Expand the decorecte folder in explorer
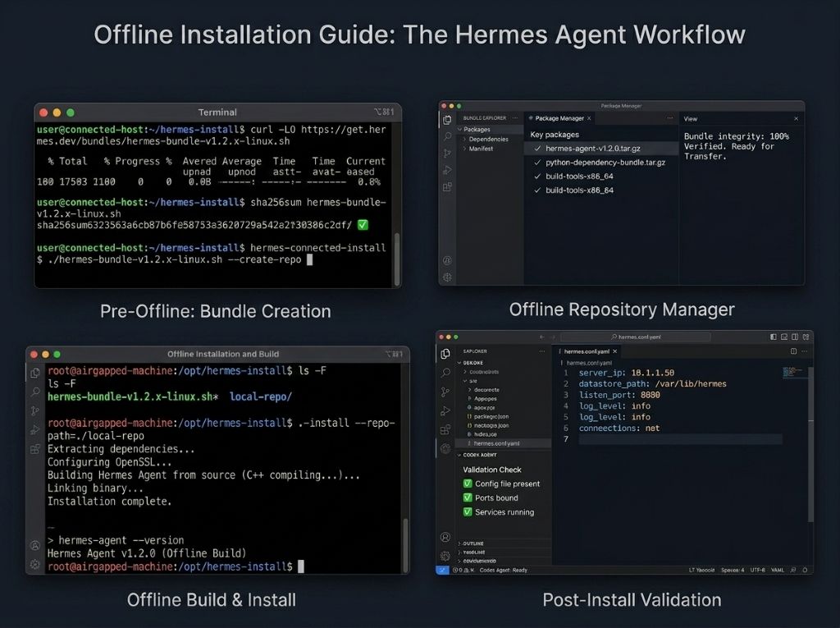Viewport: 840px width, 628px height. pos(469,390)
